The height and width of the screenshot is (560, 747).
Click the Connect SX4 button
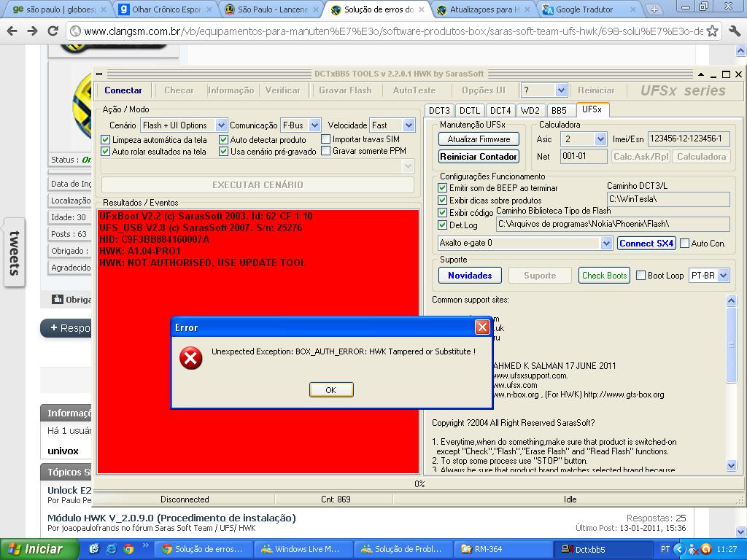pos(646,244)
